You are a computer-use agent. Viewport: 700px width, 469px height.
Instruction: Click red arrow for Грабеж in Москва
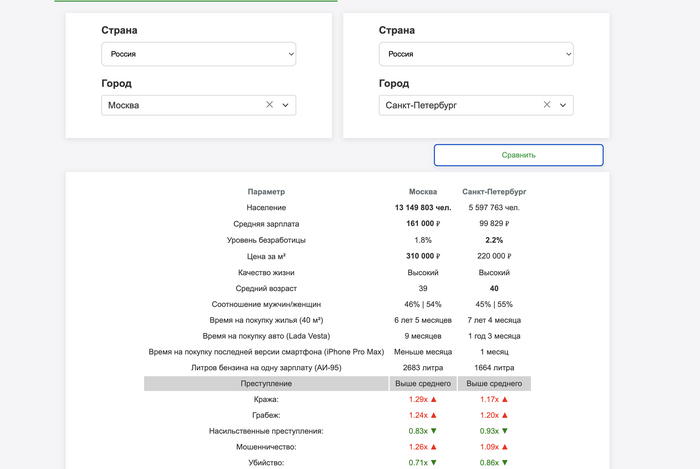point(433,415)
